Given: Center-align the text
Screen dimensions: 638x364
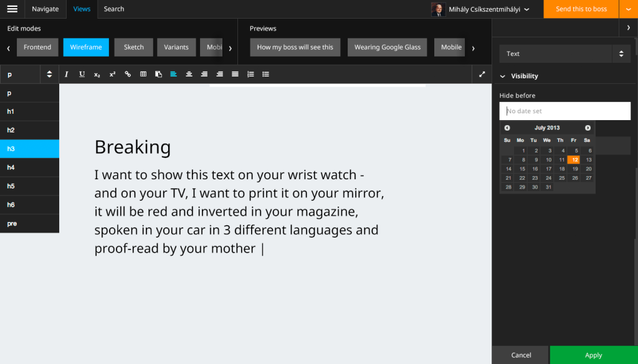Looking at the screenshot, I should tap(189, 74).
